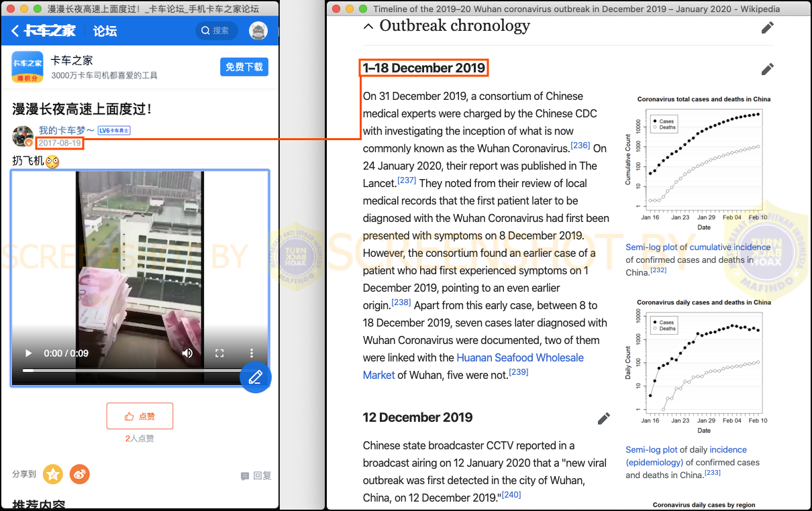This screenshot has height=511, width=812.
Task: Open the poster's profile avatar
Action: point(23,136)
